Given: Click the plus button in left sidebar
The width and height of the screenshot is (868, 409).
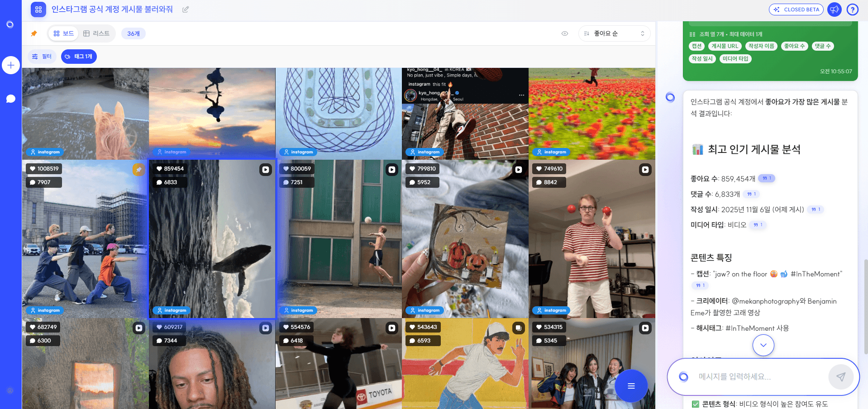Looking at the screenshot, I should coord(11,65).
